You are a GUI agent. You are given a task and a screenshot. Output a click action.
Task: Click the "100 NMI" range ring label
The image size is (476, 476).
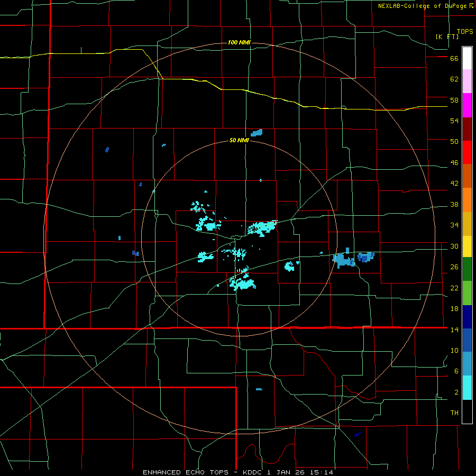pos(239,42)
